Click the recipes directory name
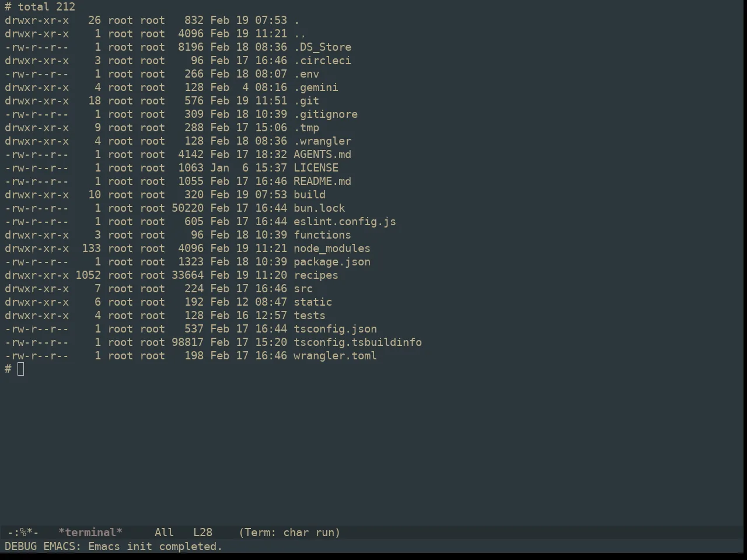Image resolution: width=747 pixels, height=560 pixels. click(316, 275)
